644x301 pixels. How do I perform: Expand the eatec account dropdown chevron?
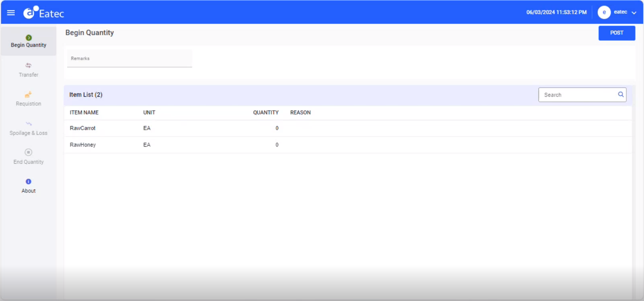[634, 13]
